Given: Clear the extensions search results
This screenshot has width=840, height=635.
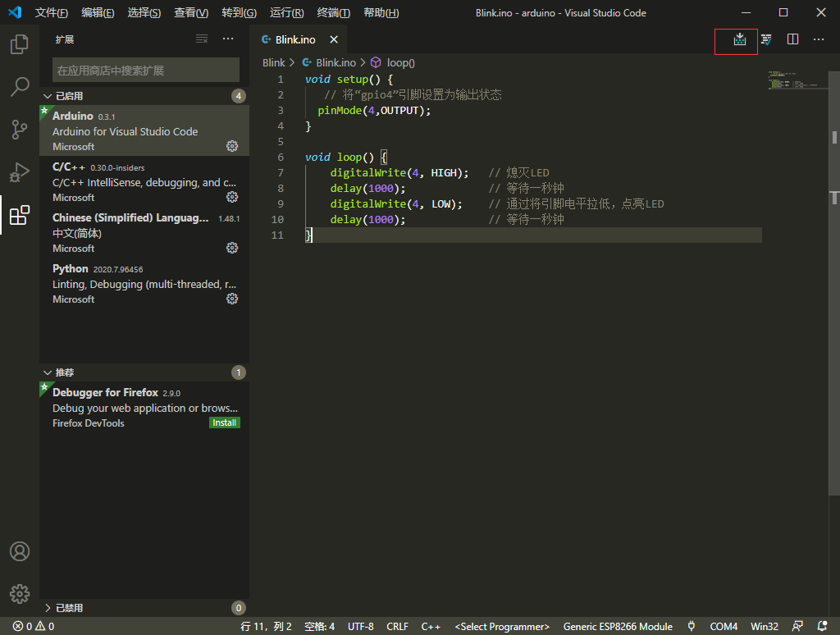Looking at the screenshot, I should click(202, 39).
